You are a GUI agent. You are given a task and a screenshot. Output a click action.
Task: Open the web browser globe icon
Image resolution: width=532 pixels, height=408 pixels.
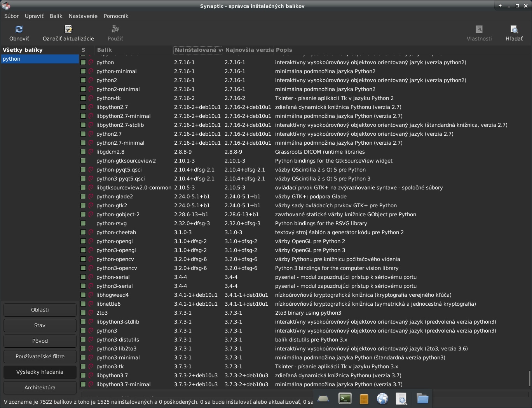pyautogui.click(x=382, y=399)
